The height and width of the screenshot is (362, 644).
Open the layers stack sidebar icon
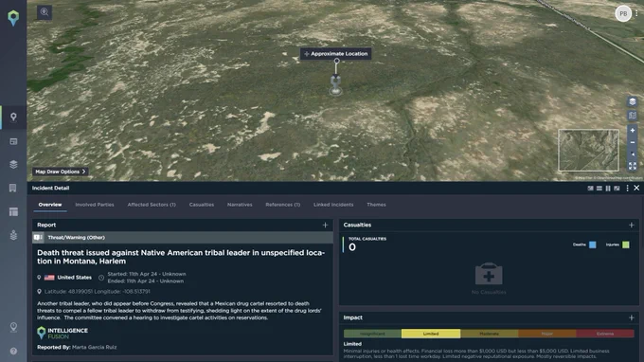tap(13, 164)
